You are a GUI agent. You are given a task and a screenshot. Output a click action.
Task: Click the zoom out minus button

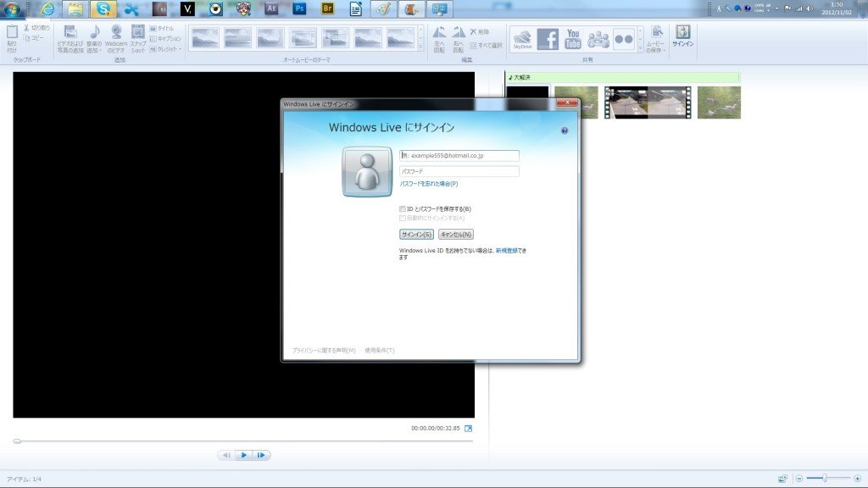click(x=798, y=479)
